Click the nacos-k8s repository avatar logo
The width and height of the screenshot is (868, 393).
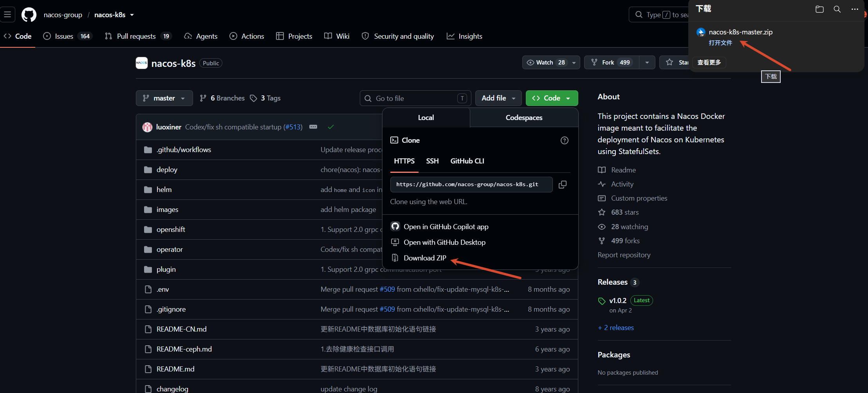pos(142,63)
